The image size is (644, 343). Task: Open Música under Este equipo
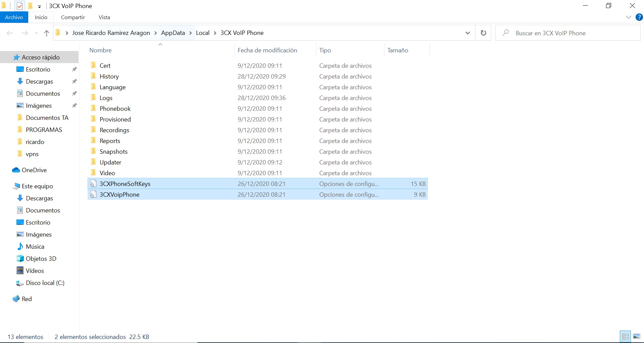click(x=35, y=247)
